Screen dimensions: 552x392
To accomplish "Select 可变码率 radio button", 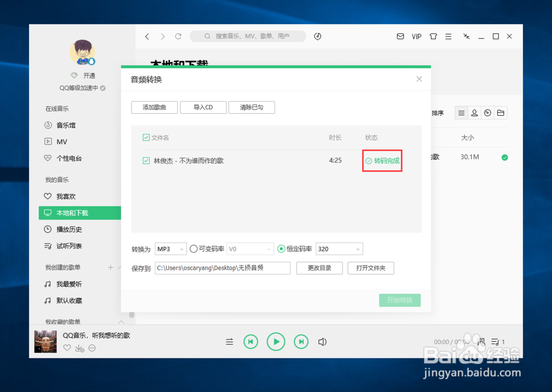I will pos(193,249).
